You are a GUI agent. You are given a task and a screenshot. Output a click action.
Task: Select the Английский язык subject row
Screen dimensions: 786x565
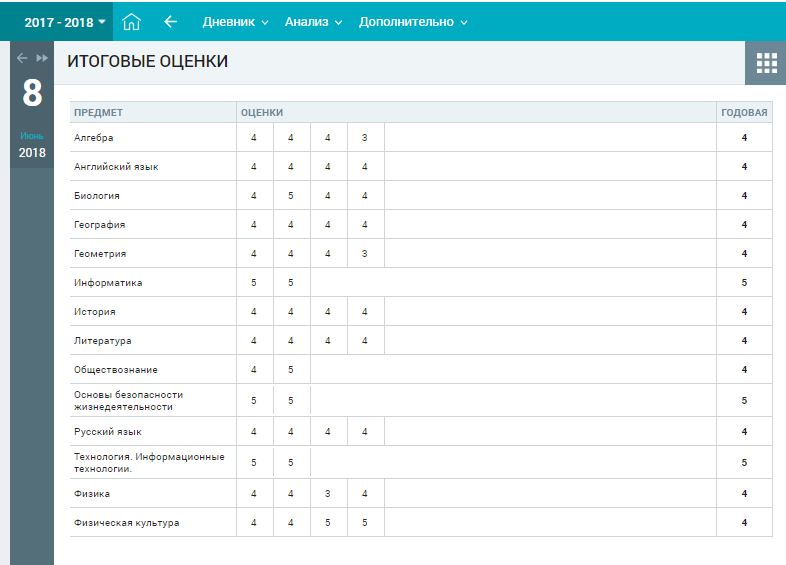tap(116, 167)
